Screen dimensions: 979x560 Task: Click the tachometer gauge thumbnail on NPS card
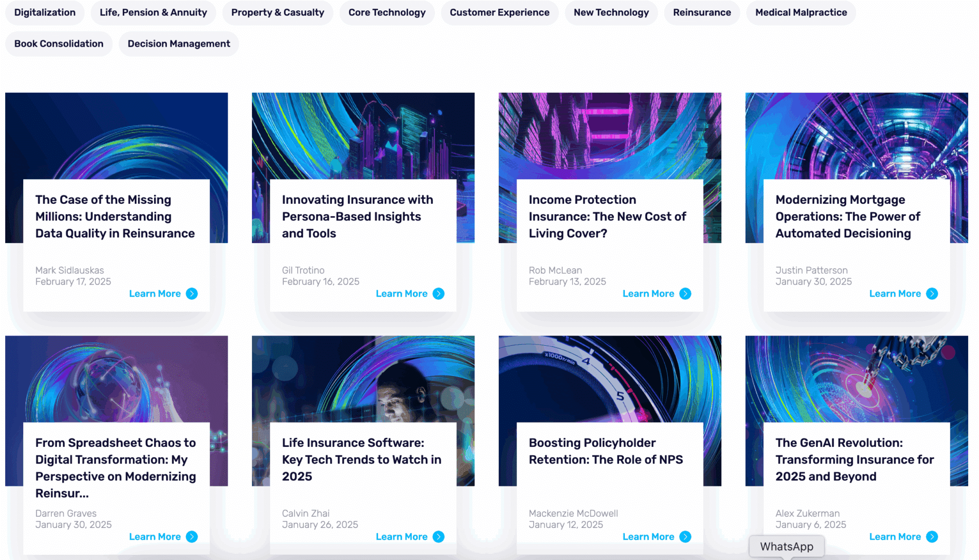click(x=610, y=379)
